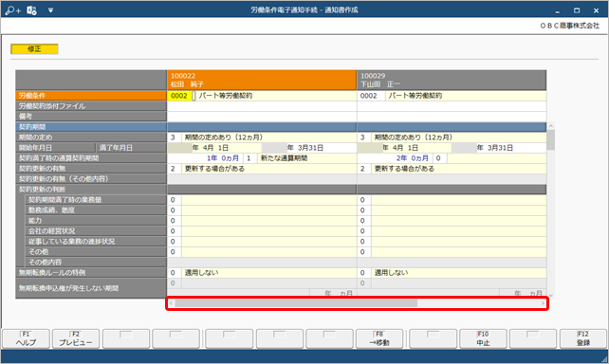
Task: Click the magnifier zoom icon in title bar
Action: pyautogui.click(x=13, y=10)
